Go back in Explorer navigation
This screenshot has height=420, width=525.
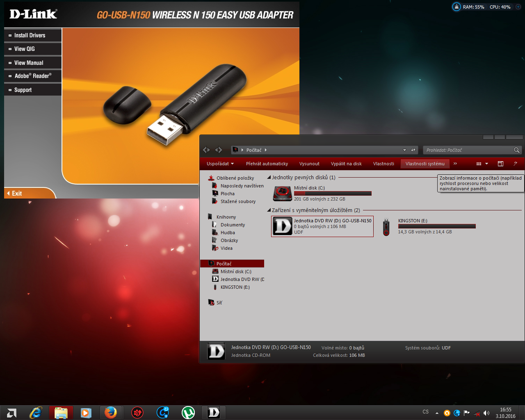(x=206, y=150)
